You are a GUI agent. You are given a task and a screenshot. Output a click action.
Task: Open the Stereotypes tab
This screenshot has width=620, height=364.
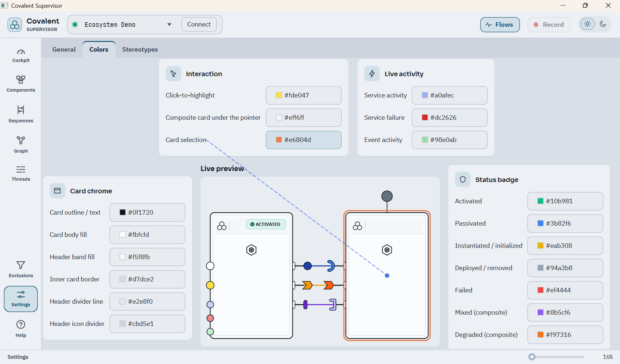click(x=140, y=49)
